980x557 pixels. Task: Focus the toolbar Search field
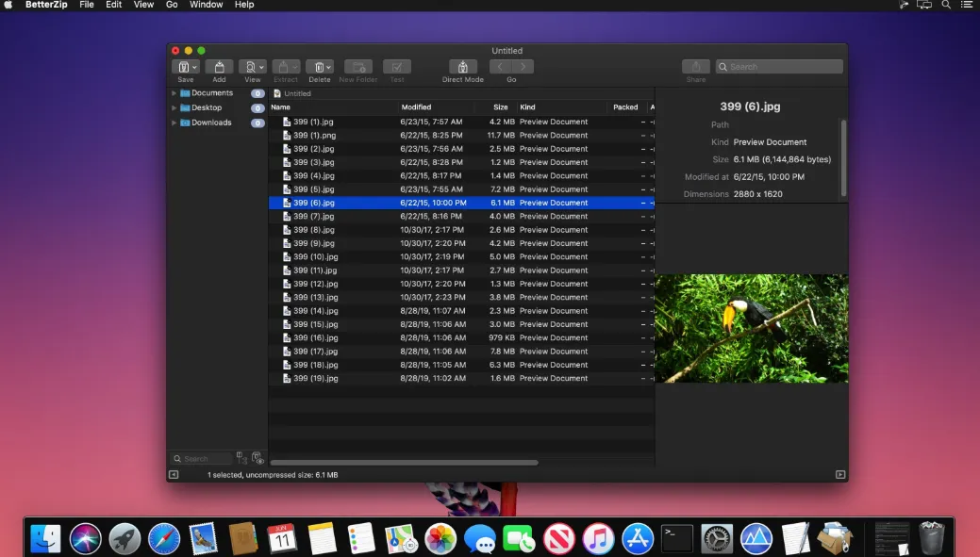pyautogui.click(x=779, y=67)
